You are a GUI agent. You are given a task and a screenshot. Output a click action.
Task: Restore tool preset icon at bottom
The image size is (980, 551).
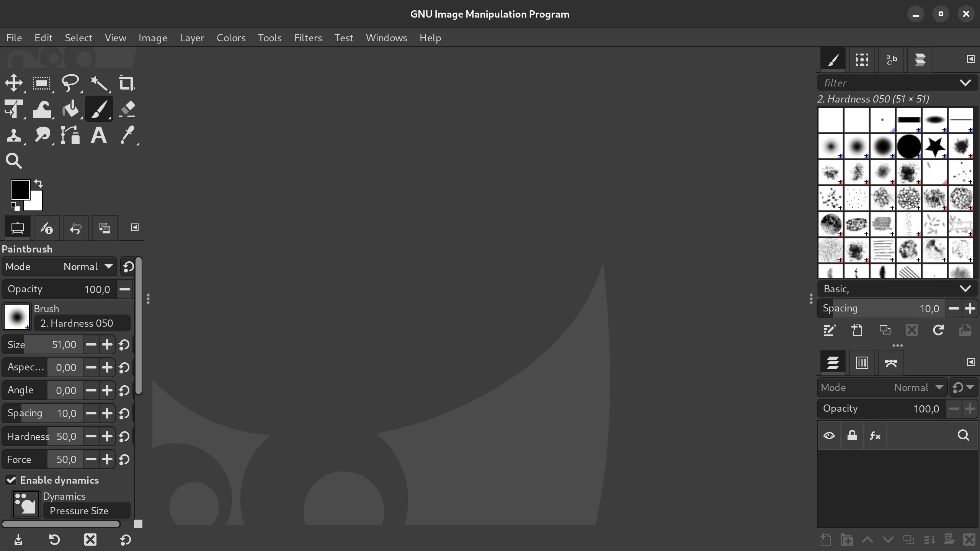coord(54,540)
